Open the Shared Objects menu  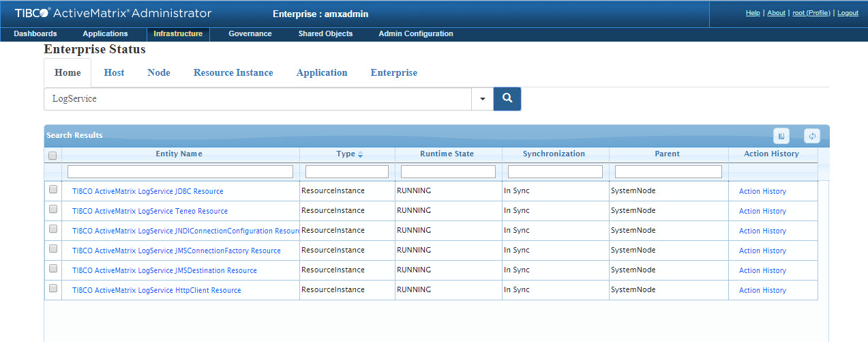pyautogui.click(x=325, y=33)
